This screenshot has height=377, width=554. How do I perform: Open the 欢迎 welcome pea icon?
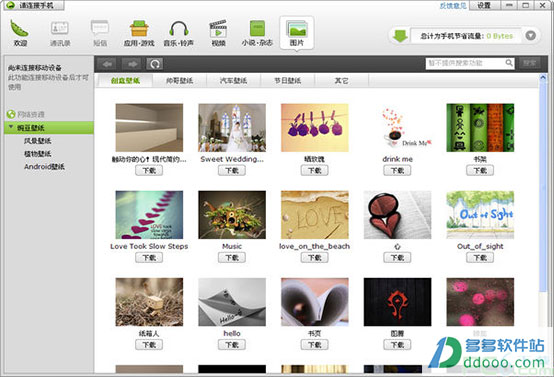click(x=20, y=33)
